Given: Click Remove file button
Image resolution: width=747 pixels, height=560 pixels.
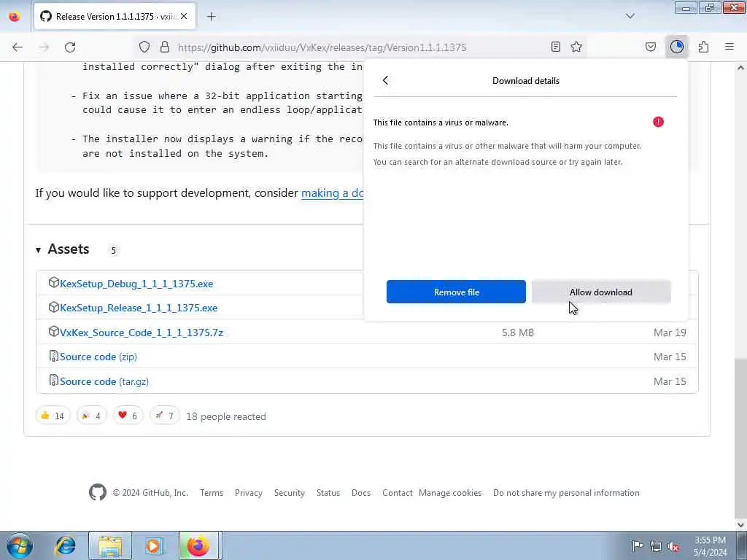Looking at the screenshot, I should point(456,292).
